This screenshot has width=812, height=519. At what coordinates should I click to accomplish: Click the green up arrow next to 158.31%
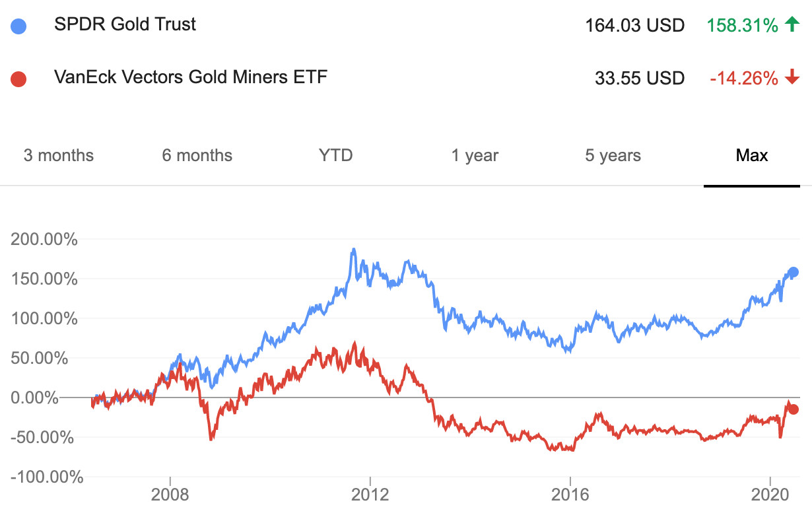coord(791,25)
